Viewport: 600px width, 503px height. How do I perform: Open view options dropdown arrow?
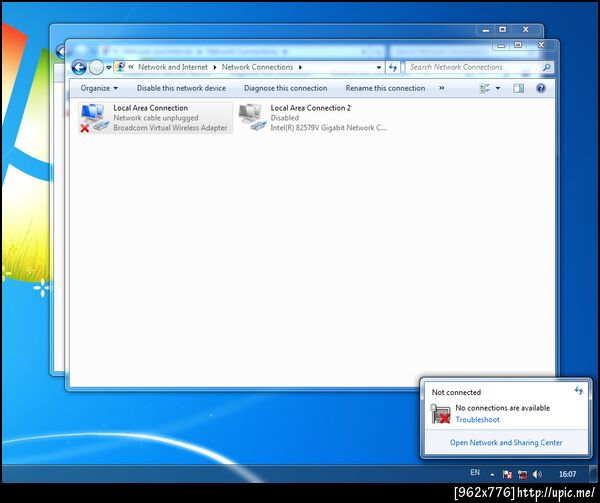[498, 88]
